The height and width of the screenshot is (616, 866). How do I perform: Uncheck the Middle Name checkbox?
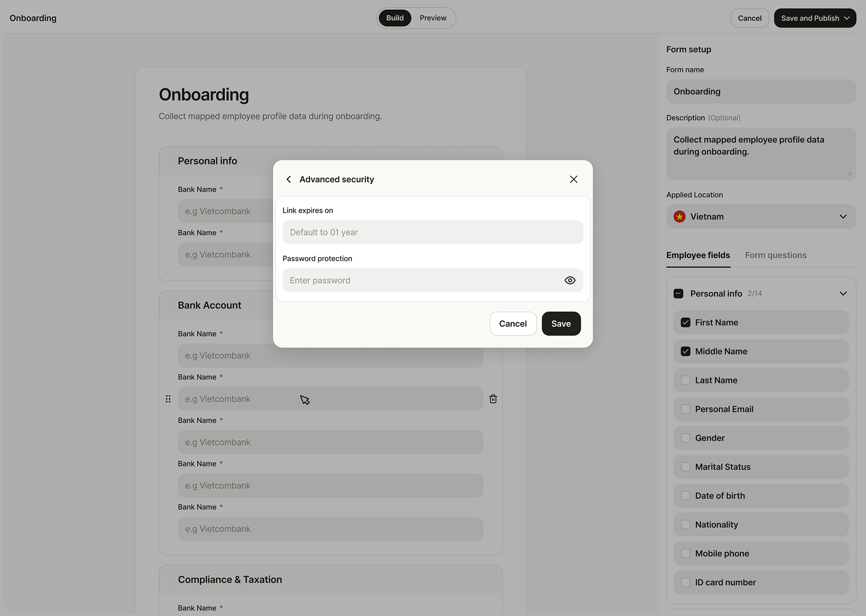(x=685, y=351)
